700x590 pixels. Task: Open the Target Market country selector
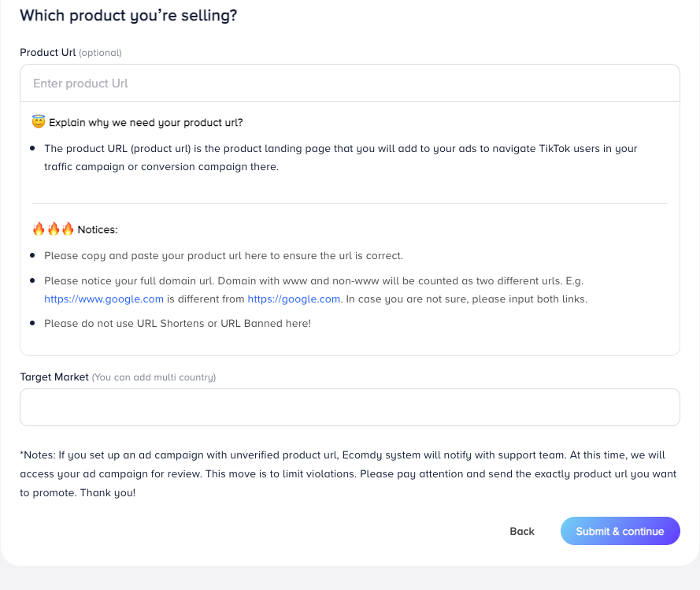(350, 407)
